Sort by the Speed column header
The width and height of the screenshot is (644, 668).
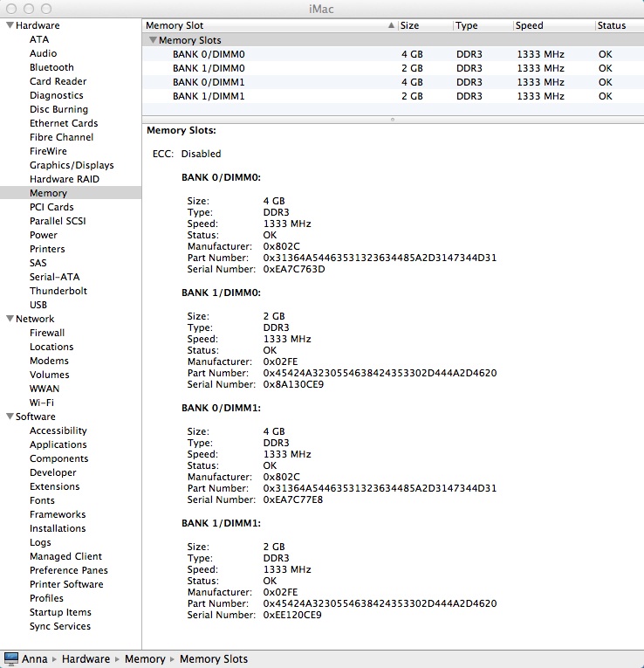[554, 25]
